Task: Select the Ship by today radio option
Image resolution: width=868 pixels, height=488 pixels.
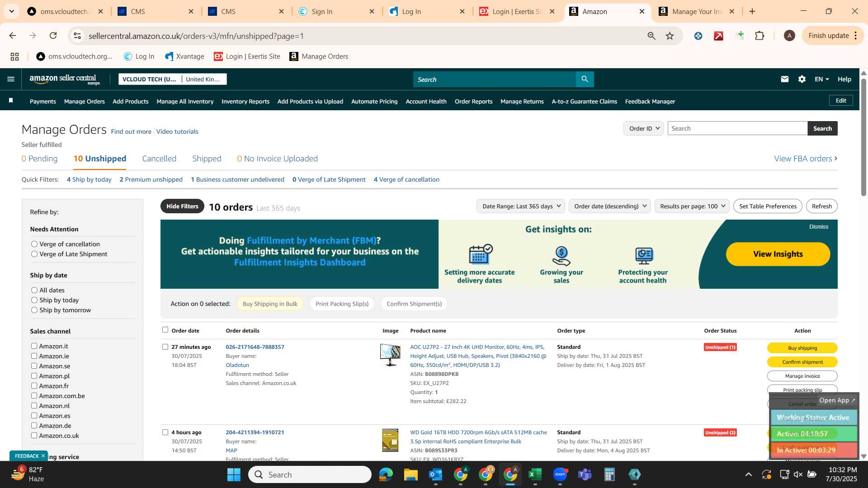Action: pyautogui.click(x=34, y=300)
